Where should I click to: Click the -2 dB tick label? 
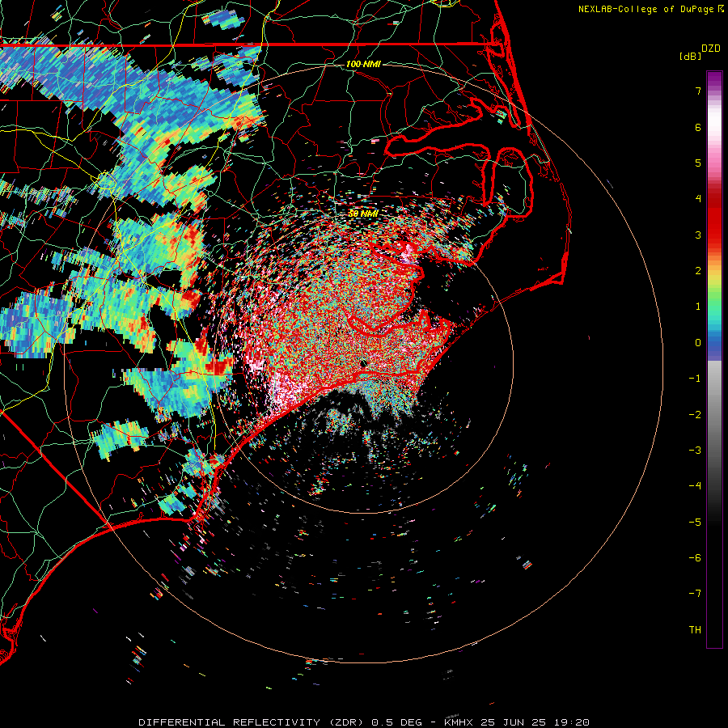695,415
